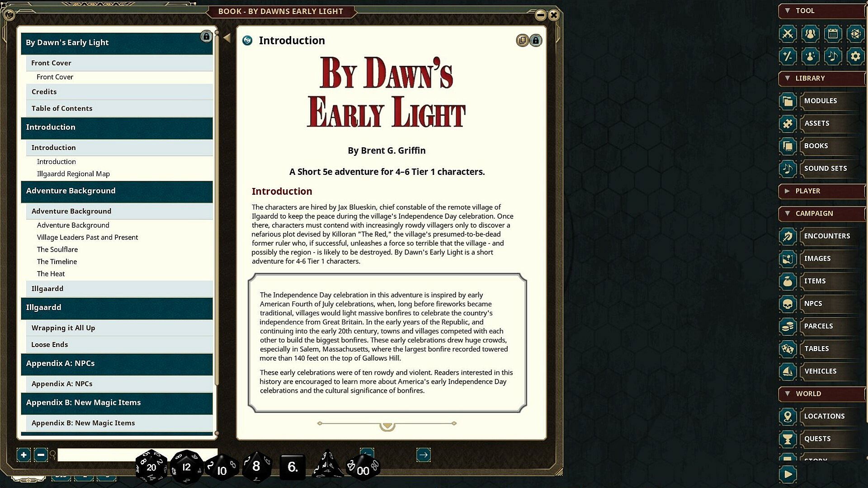Open the MODULES library button
868x488 pixels.
point(820,101)
